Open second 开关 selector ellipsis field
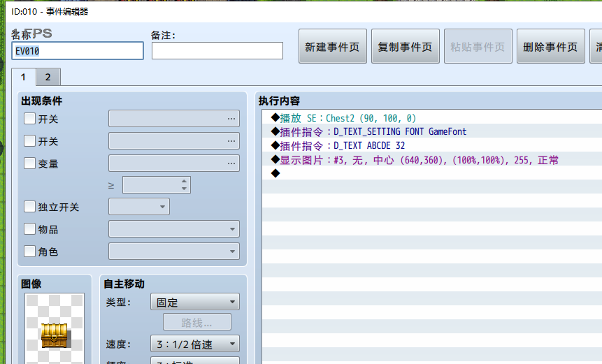 174,140
